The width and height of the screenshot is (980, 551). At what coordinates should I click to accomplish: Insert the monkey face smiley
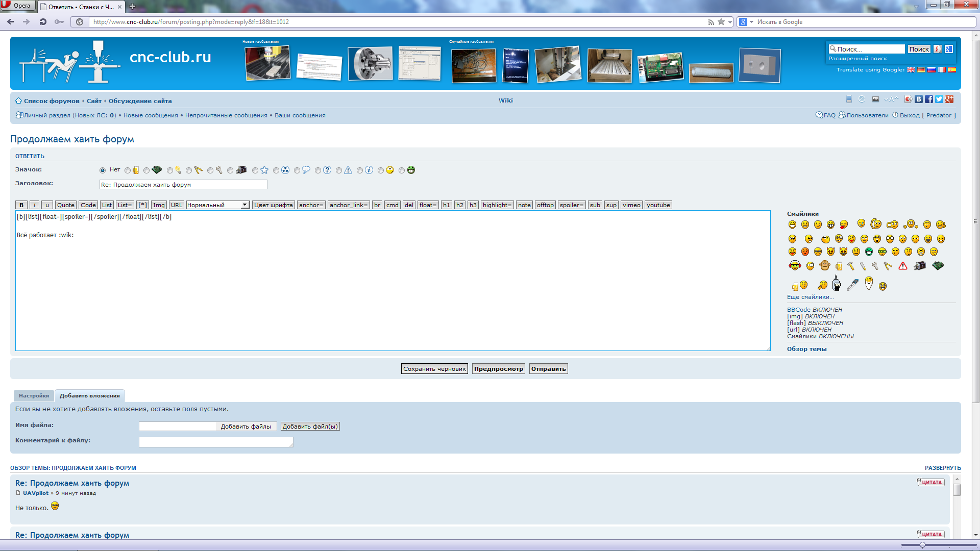click(x=824, y=265)
